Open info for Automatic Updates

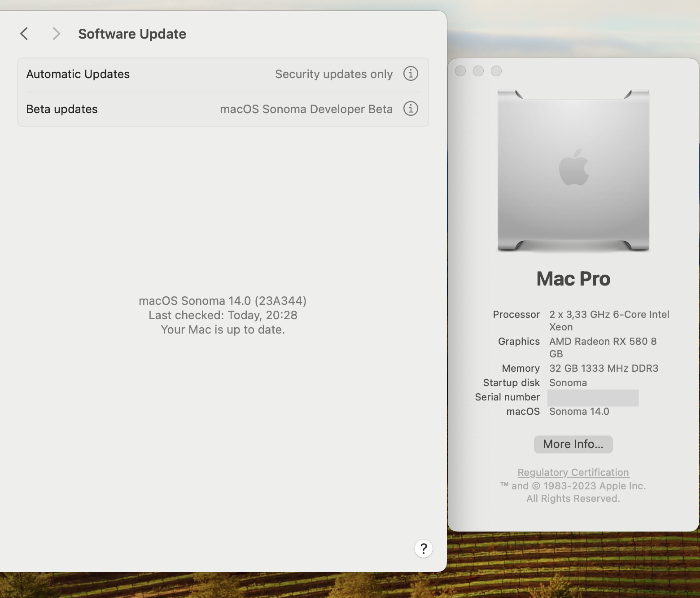coord(411,74)
